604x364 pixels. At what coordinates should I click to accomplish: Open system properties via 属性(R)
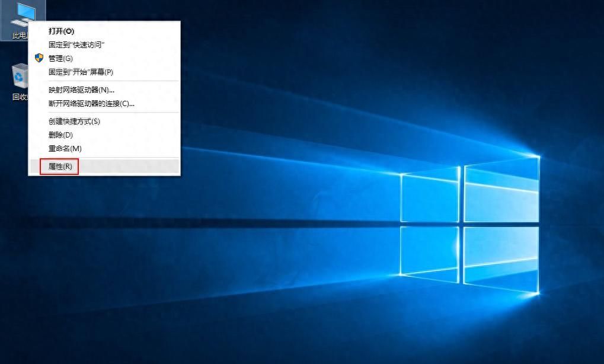click(x=60, y=167)
